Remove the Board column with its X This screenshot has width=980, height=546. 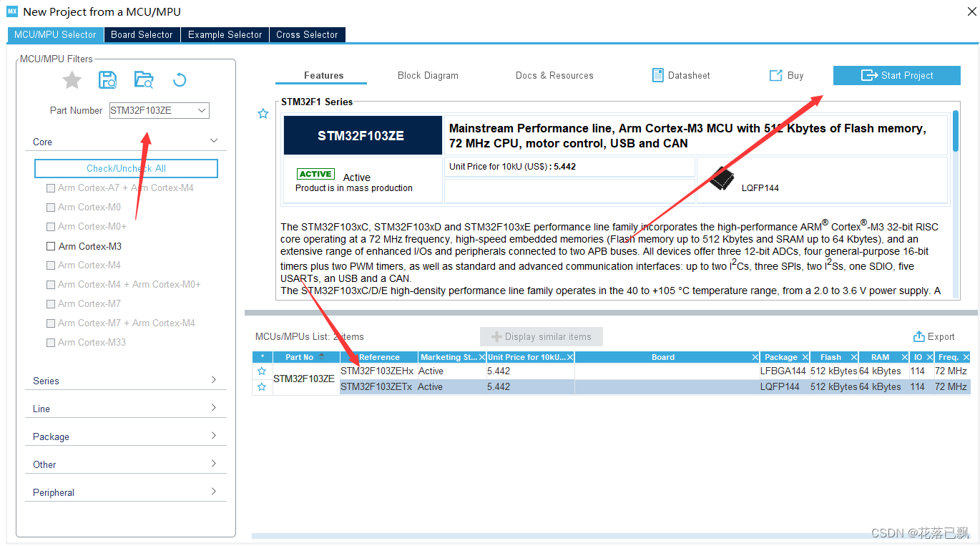(x=755, y=357)
